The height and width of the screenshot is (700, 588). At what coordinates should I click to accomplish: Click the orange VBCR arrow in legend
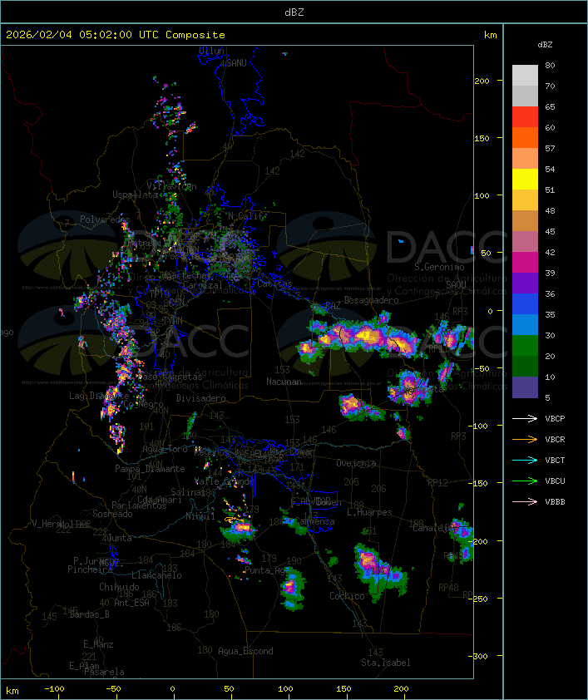[525, 439]
